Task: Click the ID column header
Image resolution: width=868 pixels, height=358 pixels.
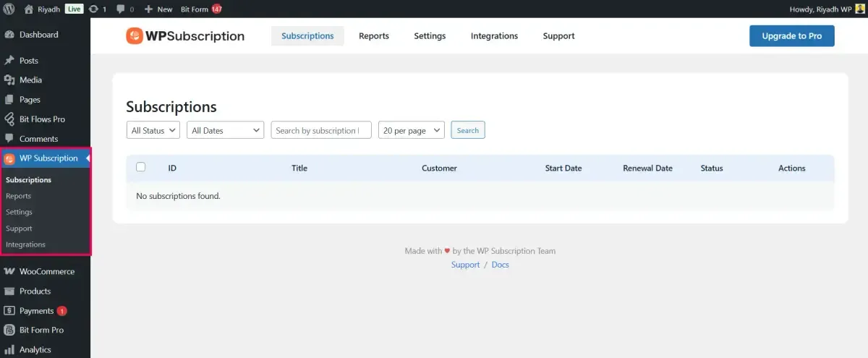Action: (172, 168)
